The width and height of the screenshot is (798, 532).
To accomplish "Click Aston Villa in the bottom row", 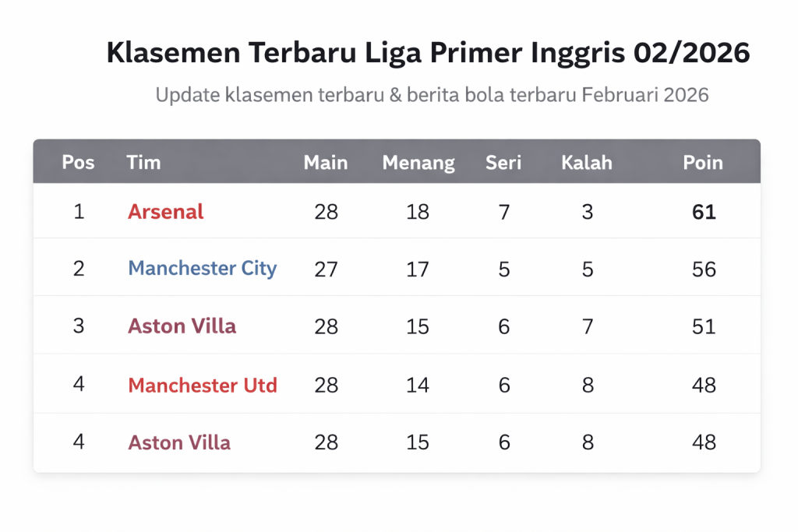I will click(x=179, y=443).
